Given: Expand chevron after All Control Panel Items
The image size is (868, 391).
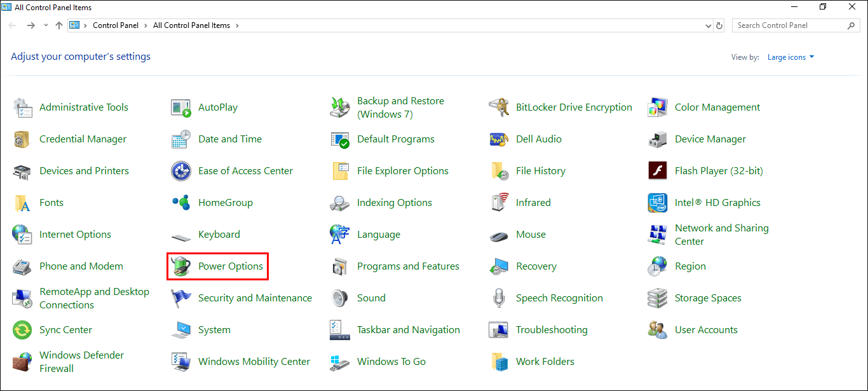Looking at the screenshot, I should (237, 25).
